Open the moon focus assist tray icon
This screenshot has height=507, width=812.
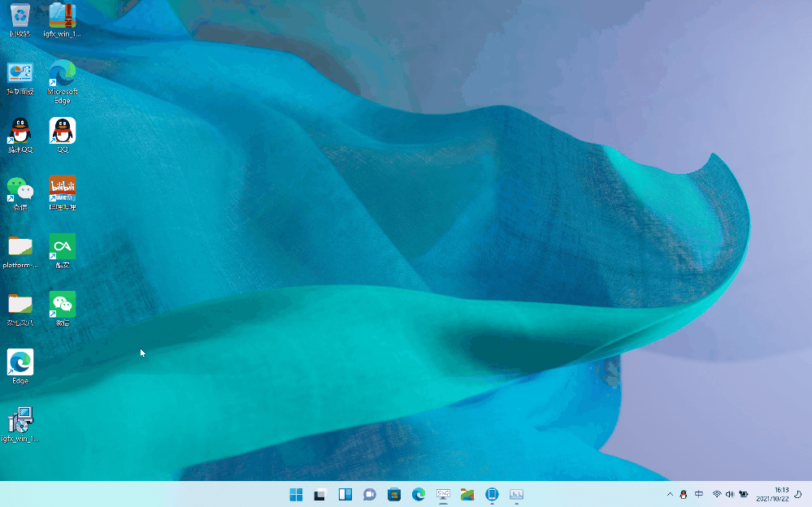pos(798,495)
